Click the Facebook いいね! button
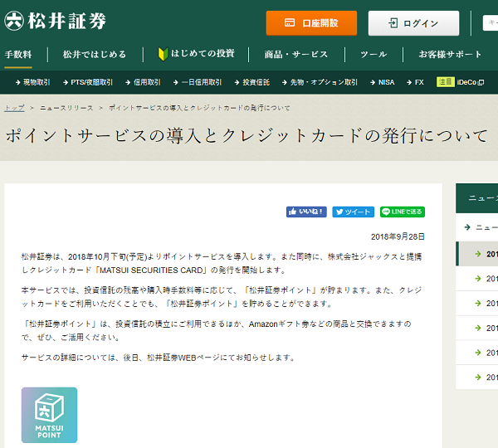498x448 pixels. [x=306, y=212]
